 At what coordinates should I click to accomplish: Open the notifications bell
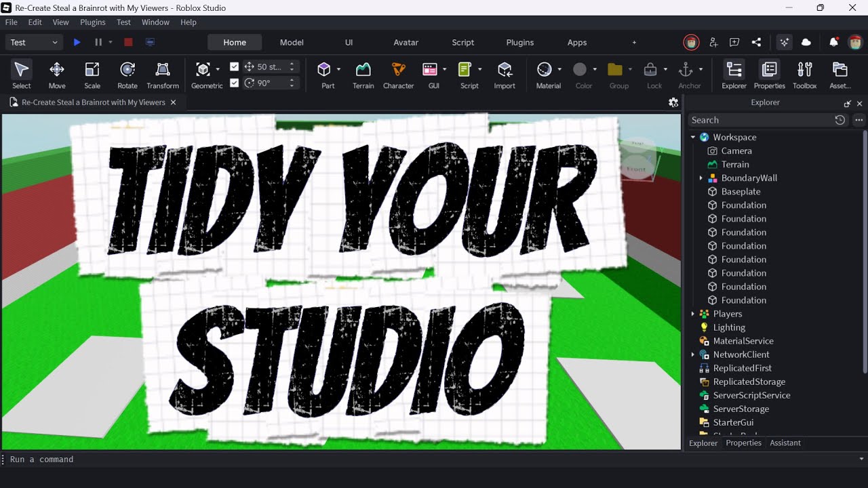(x=834, y=42)
